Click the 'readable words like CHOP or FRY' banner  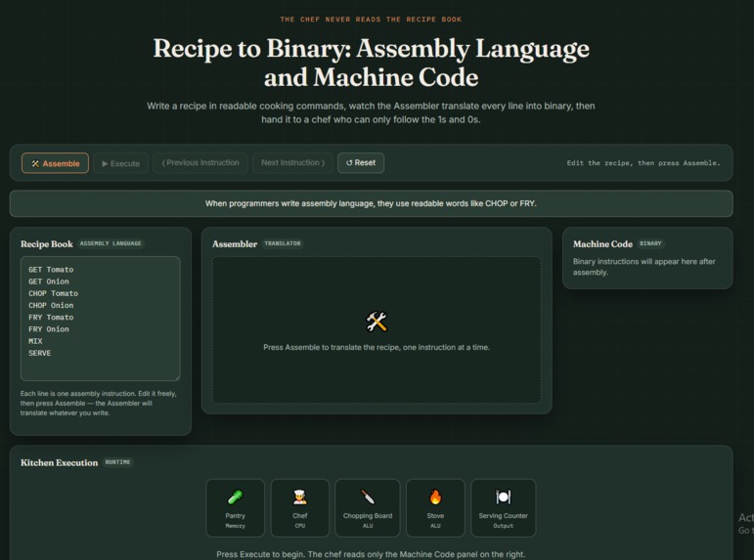tap(371, 203)
